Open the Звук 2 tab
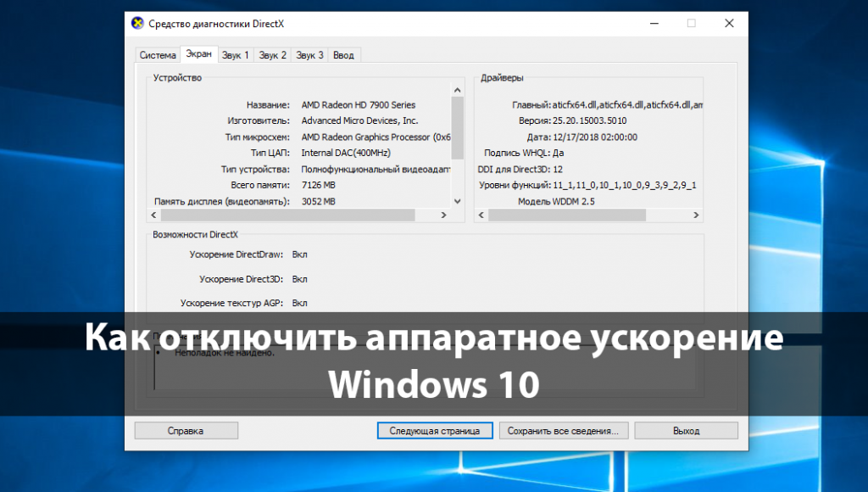868x492 pixels. pyautogui.click(x=272, y=53)
